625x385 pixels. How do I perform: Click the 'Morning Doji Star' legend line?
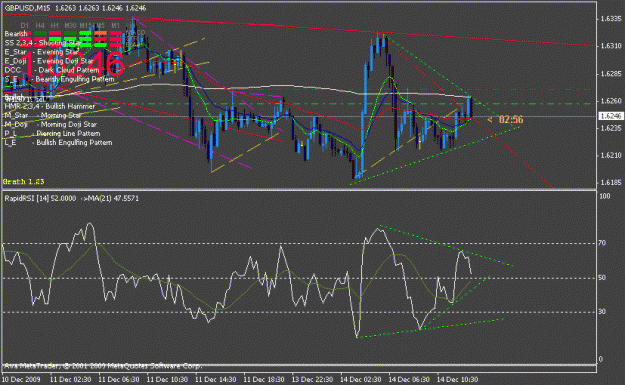51,124
